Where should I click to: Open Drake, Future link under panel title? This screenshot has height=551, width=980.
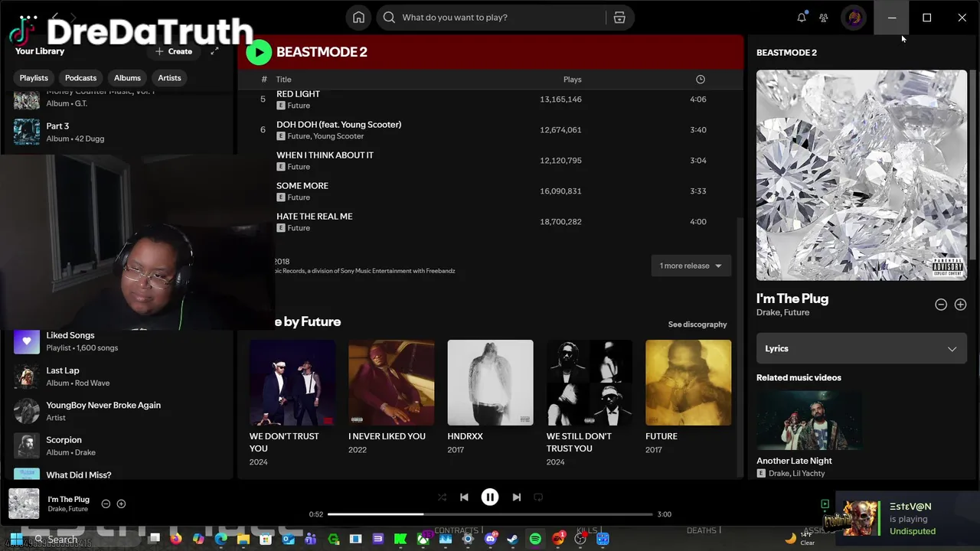782,312
